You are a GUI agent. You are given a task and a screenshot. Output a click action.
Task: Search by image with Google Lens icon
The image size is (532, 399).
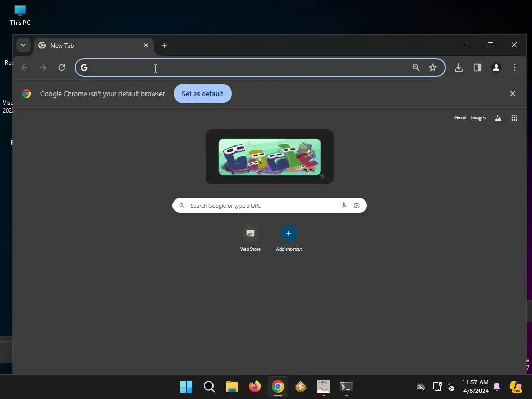click(x=356, y=205)
